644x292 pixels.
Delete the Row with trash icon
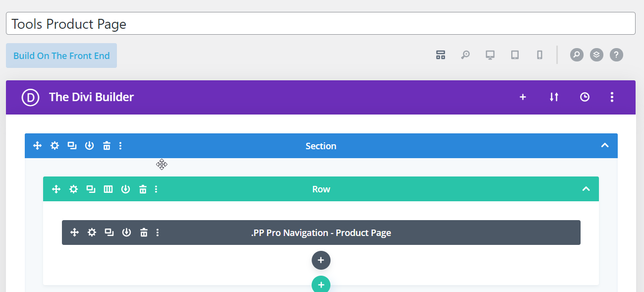(143, 189)
